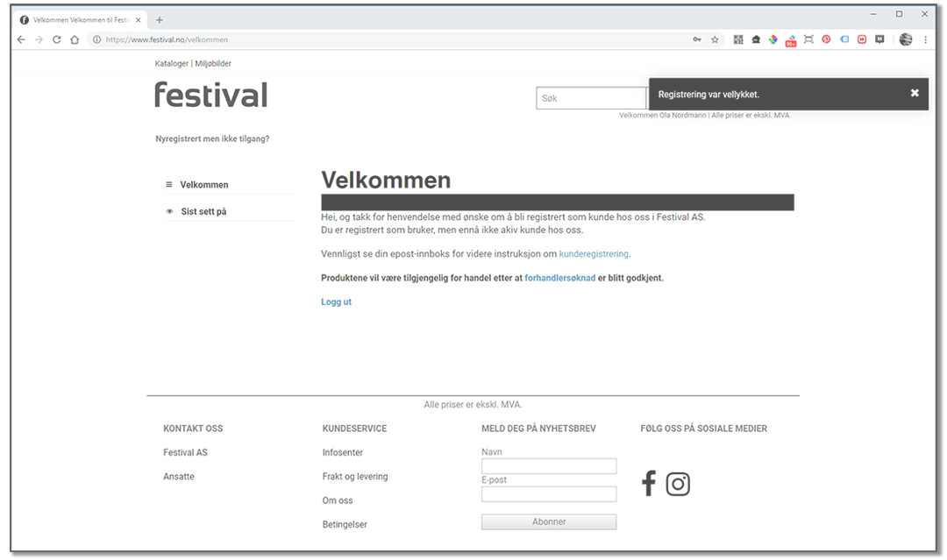Image resolution: width=947 pixels, height=560 pixels.
Task: Open Om oss footer link
Action: [338, 500]
